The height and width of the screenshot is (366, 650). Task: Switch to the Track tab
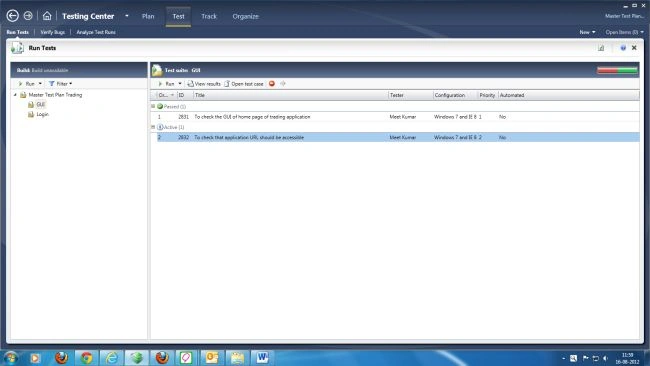[209, 16]
